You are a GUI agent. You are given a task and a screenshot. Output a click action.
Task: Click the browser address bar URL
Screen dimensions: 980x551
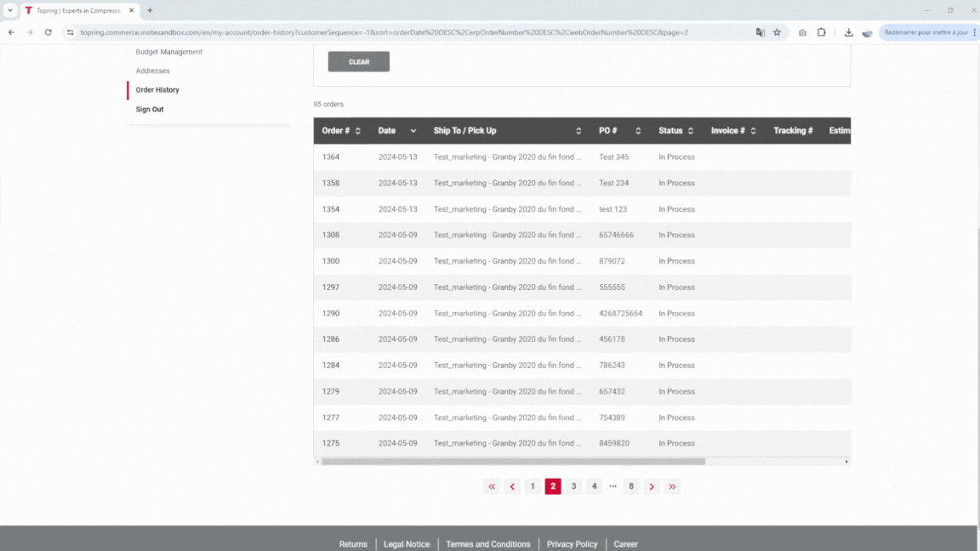tap(385, 32)
